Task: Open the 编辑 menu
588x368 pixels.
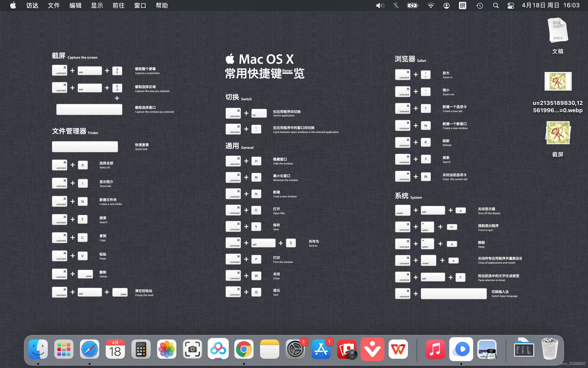Action: pyautogui.click(x=75, y=5)
